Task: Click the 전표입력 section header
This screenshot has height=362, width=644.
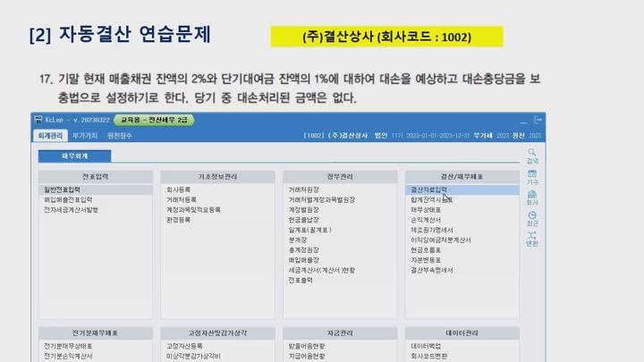Action: click(96, 176)
